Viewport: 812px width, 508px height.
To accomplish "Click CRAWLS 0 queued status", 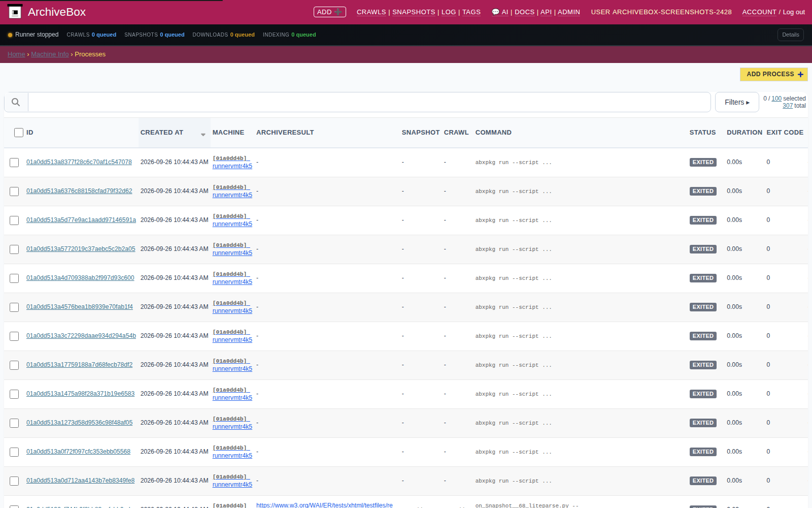I will coord(91,35).
